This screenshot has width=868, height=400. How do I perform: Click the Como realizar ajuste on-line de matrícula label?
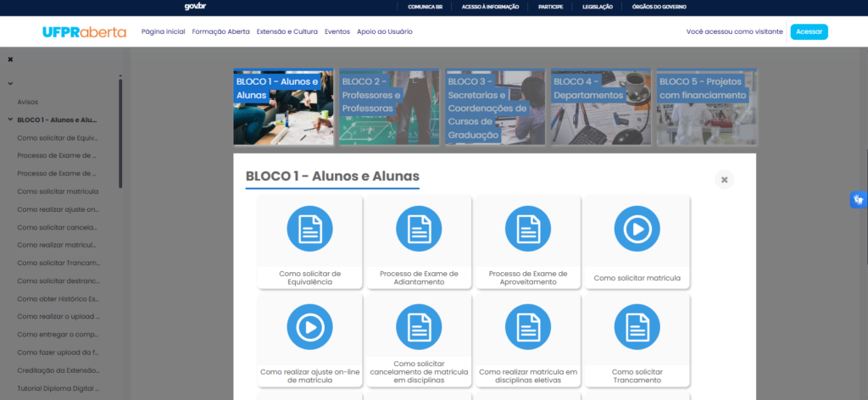309,376
